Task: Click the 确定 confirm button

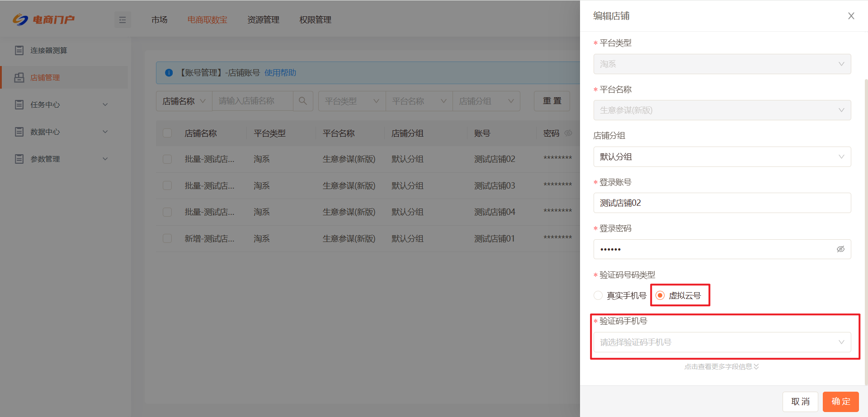Action: (840, 402)
